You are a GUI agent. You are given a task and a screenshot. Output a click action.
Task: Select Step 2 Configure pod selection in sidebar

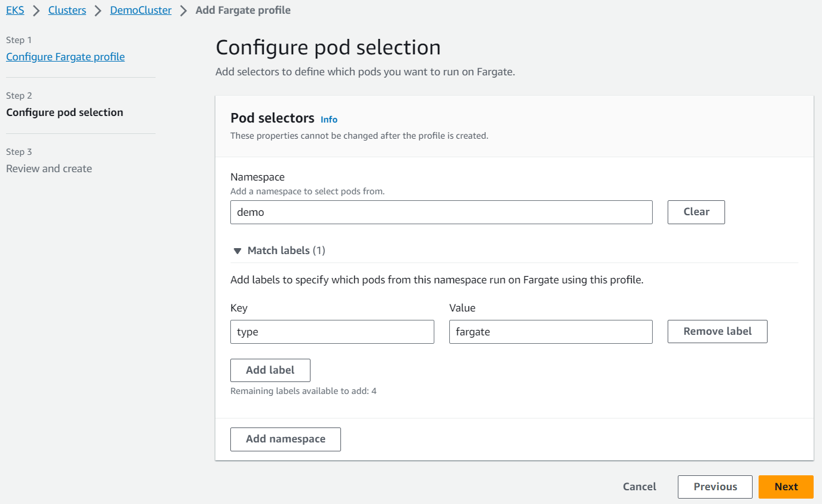click(65, 112)
